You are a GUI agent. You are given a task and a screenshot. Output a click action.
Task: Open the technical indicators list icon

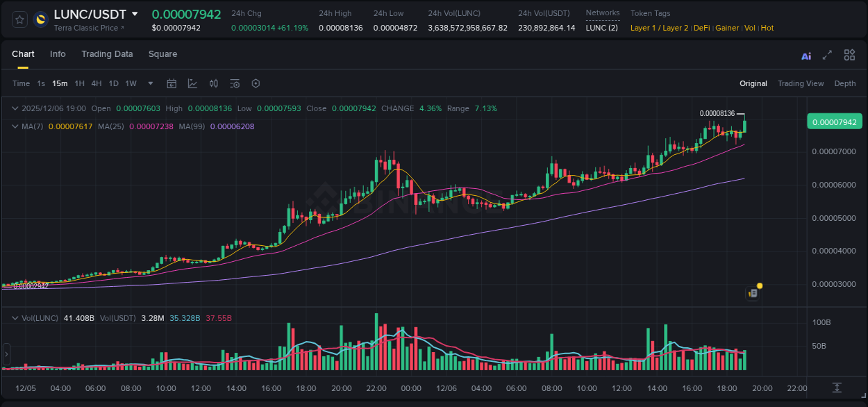tap(235, 83)
